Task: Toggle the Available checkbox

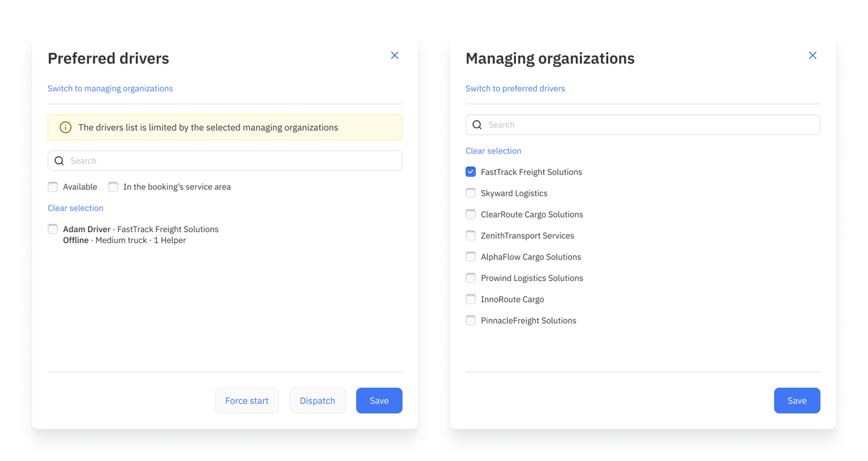Action: point(53,186)
